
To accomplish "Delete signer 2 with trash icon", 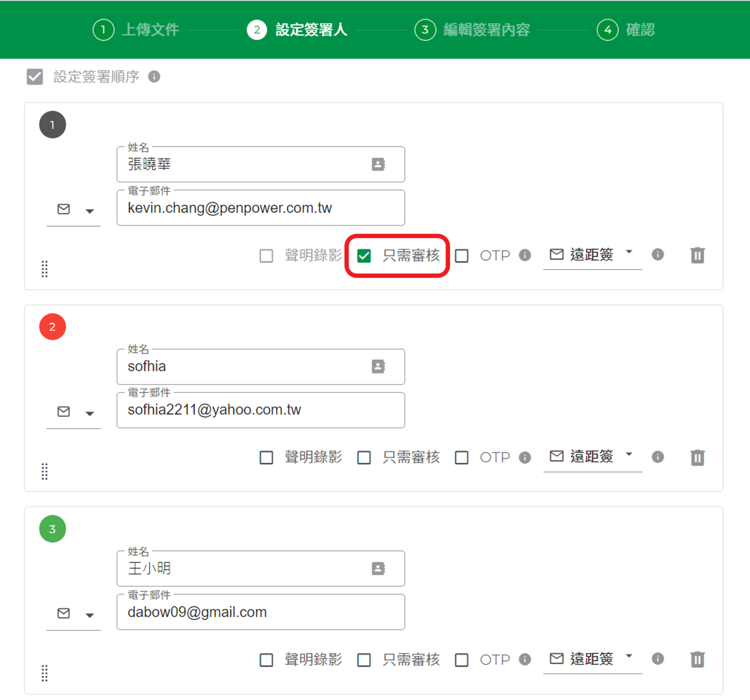I will pyautogui.click(x=697, y=457).
